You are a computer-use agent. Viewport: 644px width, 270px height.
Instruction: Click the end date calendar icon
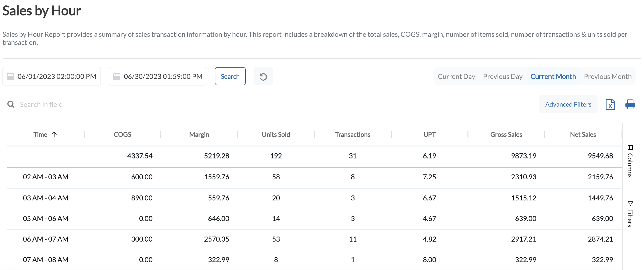pos(116,76)
